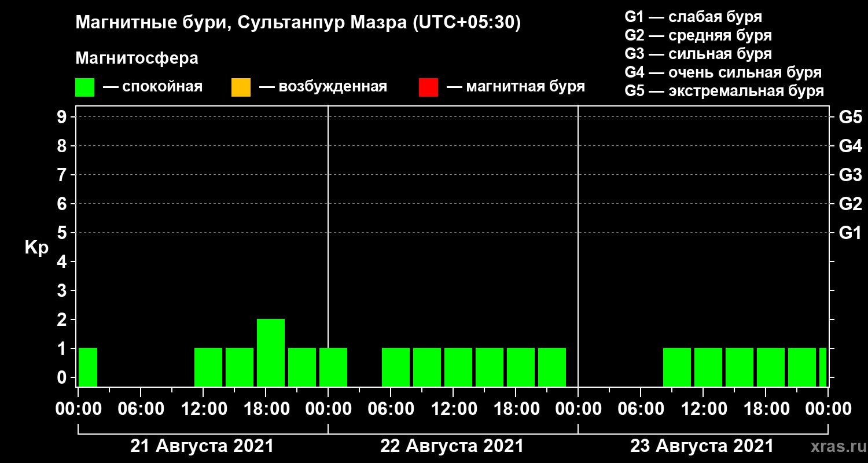Image resolution: width=868 pixels, height=463 pixels.
Task: Click the '22 Августа 2021' date label
Action: (x=452, y=446)
